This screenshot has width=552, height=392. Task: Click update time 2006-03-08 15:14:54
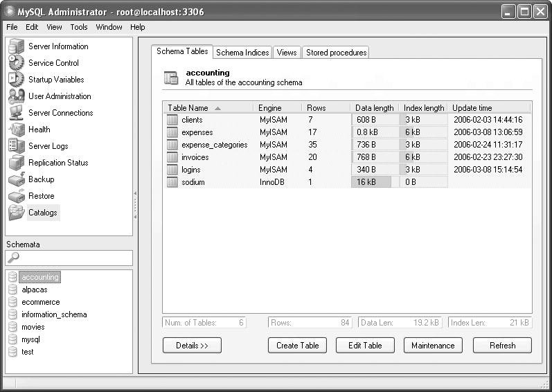click(x=488, y=170)
